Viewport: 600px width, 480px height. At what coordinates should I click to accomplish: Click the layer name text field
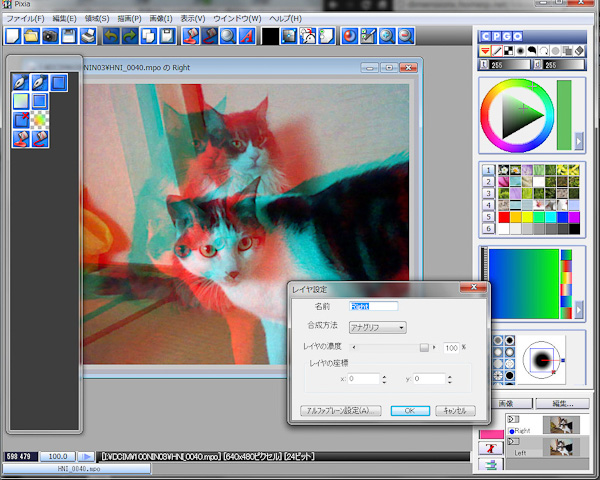tap(372, 306)
